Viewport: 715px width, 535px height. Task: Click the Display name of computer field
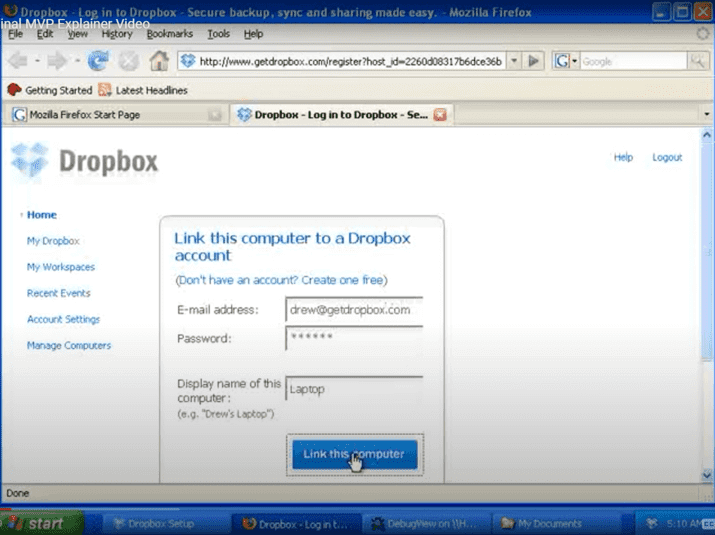354,389
